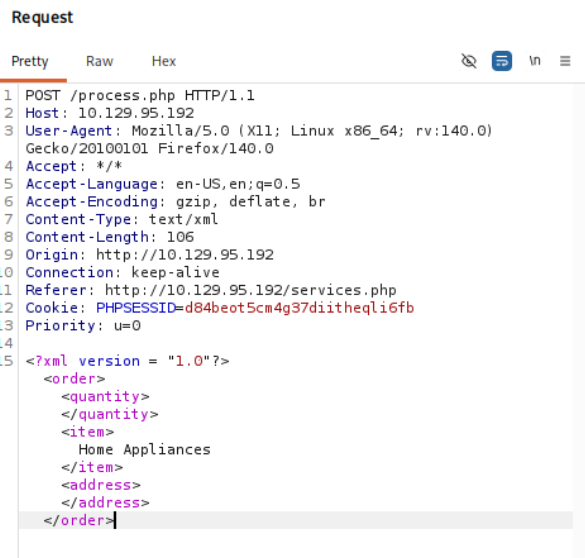Screen dimensions: 585x558
Task: Click the Home Appliances text
Action: click(x=145, y=449)
